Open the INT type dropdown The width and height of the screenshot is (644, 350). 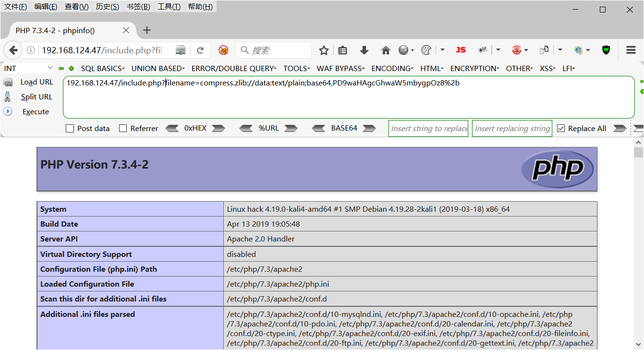(x=28, y=68)
